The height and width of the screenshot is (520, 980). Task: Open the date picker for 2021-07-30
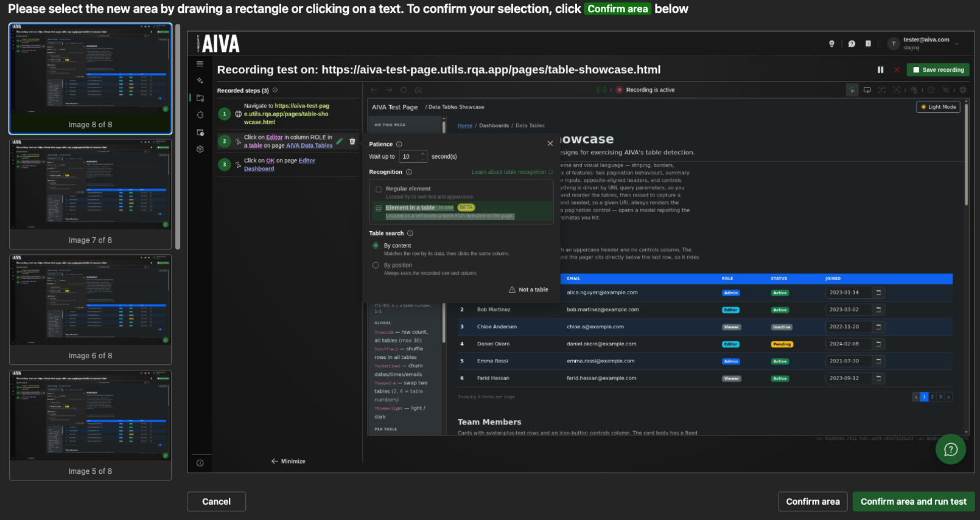click(x=878, y=361)
